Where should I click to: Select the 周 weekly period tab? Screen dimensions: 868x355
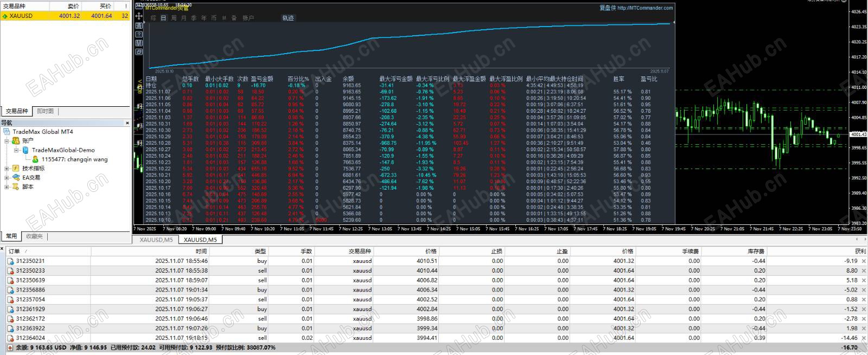tap(174, 18)
